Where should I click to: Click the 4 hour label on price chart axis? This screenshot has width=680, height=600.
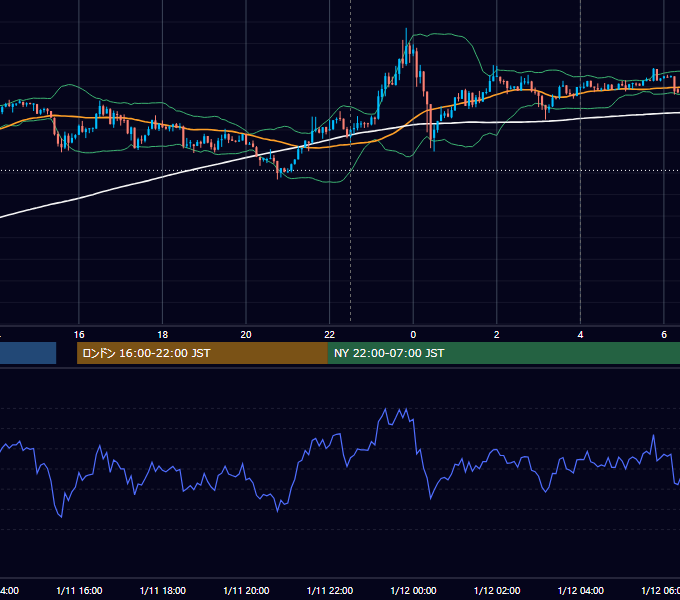pyautogui.click(x=580, y=335)
